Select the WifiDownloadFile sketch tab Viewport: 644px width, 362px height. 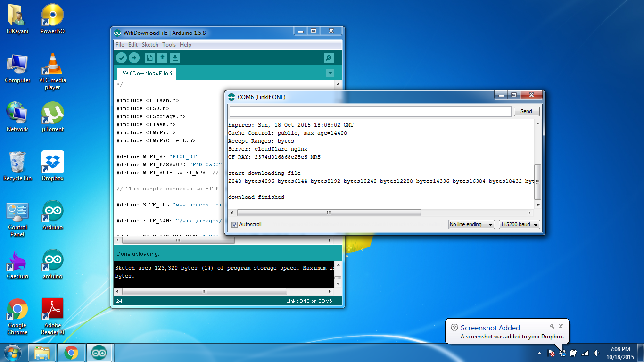pos(147,74)
